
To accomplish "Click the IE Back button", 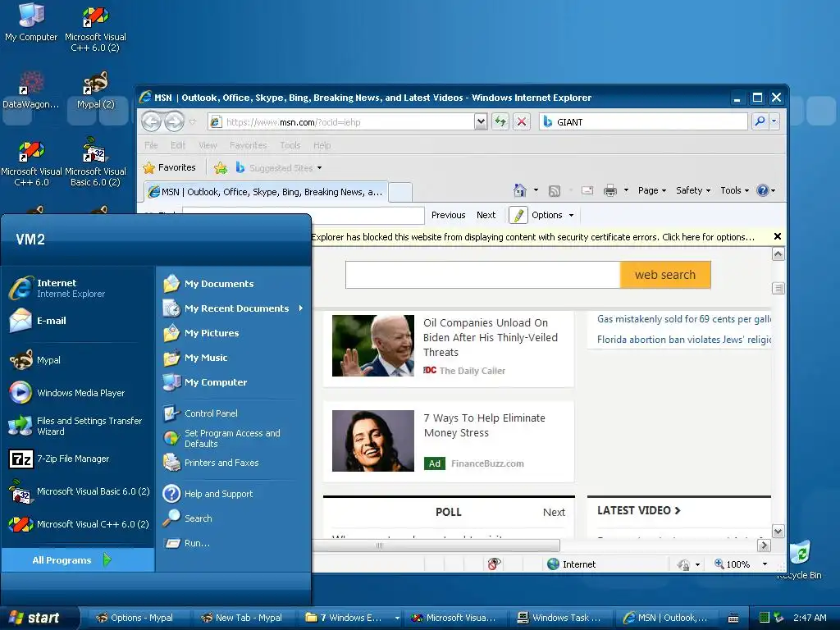I will point(152,121).
